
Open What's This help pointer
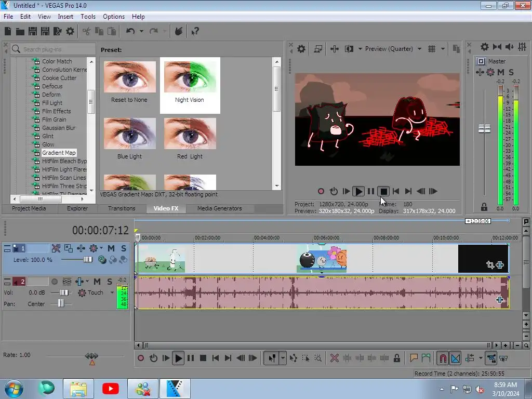point(195,32)
